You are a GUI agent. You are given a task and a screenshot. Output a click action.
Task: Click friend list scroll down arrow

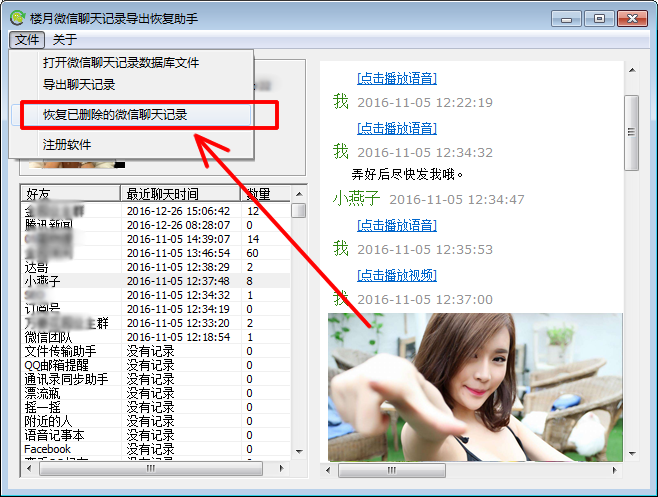click(x=299, y=452)
